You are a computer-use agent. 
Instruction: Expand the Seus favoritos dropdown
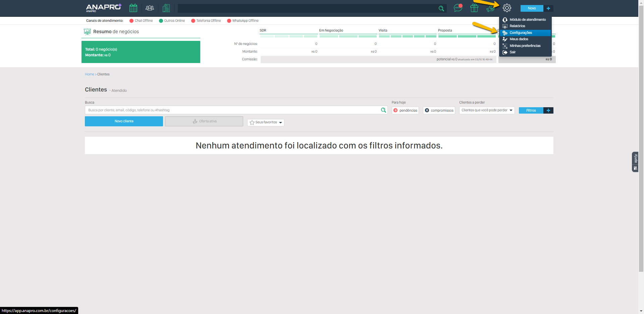coord(266,123)
